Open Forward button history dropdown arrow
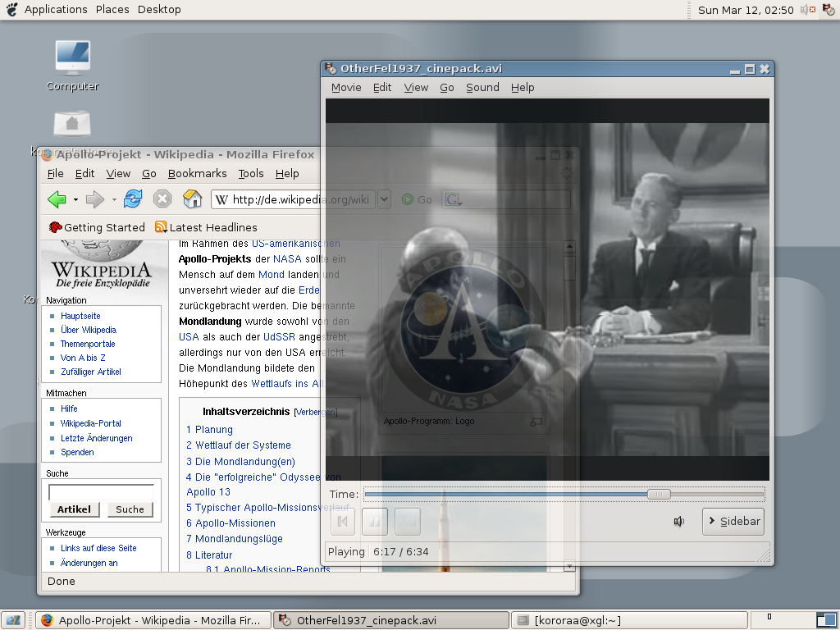Viewport: 840px width, 630px height. pos(114,200)
